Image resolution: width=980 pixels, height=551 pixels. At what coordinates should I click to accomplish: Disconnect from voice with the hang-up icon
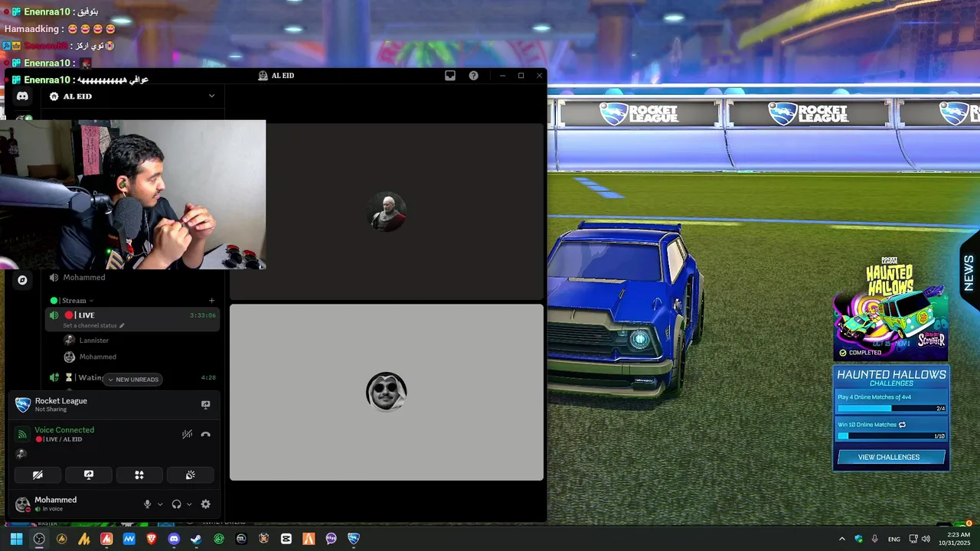(x=205, y=434)
